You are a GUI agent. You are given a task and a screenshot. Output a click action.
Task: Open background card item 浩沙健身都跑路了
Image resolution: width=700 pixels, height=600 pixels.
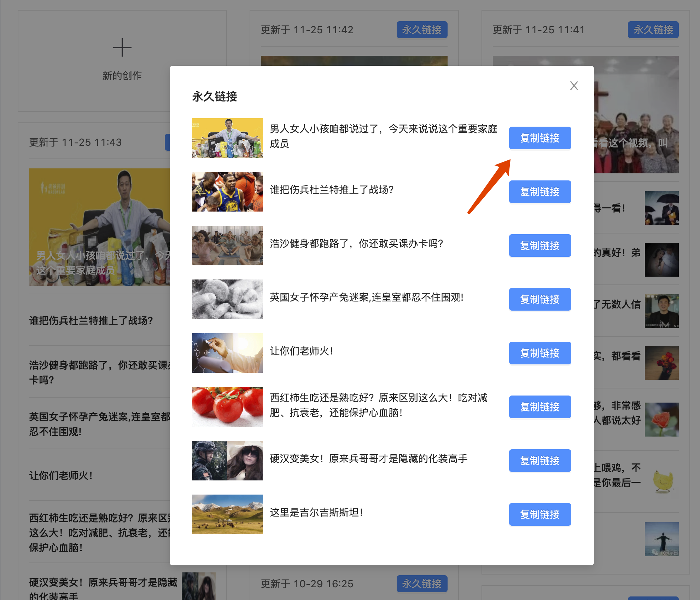tap(99, 373)
